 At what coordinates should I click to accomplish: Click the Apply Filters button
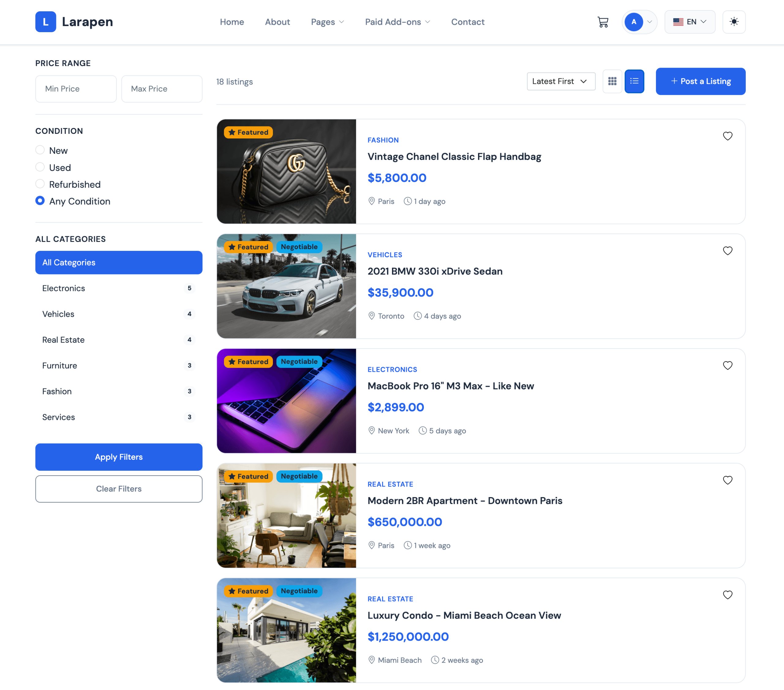click(119, 457)
